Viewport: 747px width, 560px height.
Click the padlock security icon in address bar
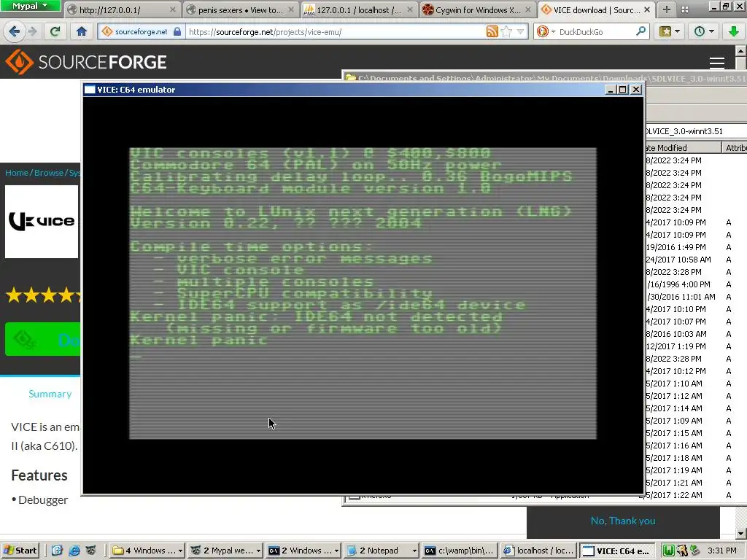click(x=177, y=32)
